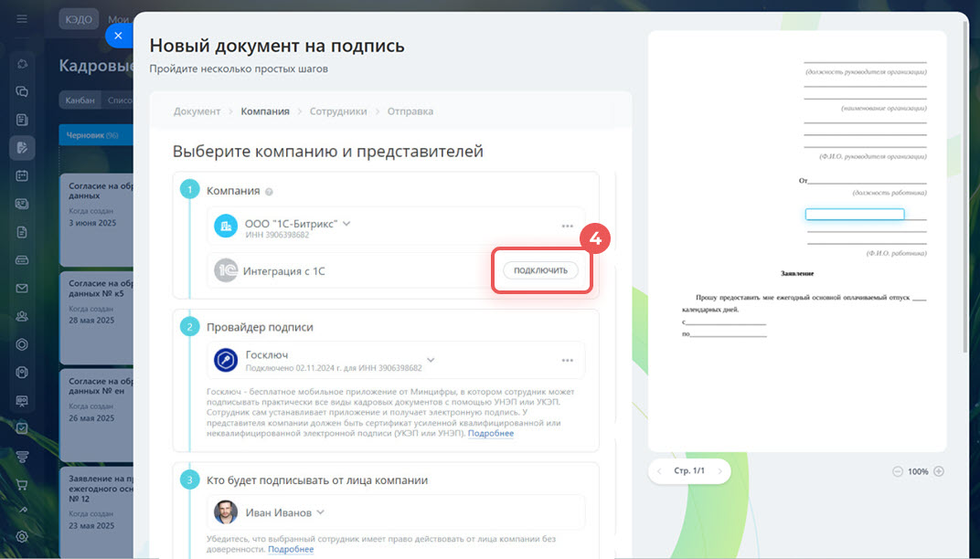Click the Подключить button for 1C integration

coord(540,270)
